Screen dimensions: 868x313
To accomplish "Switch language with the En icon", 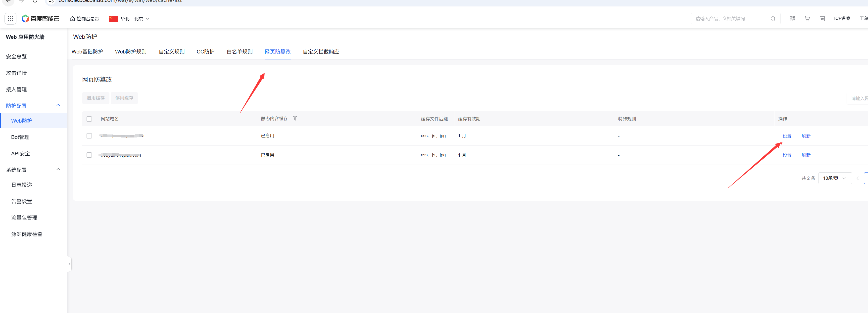I will (822, 19).
